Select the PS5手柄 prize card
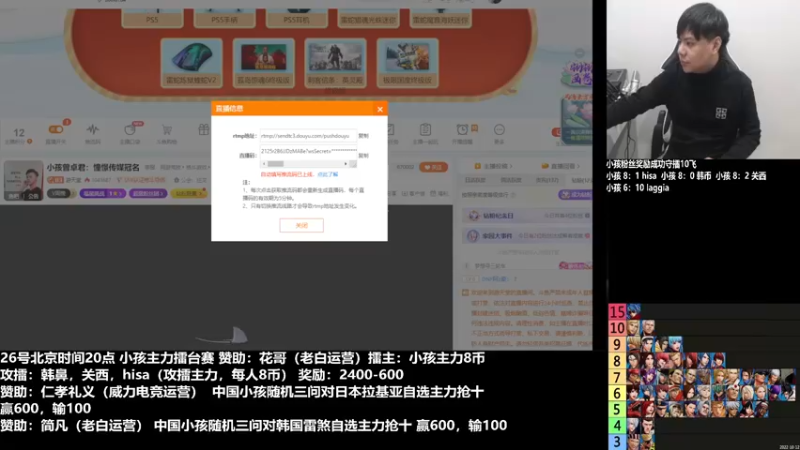 point(224,18)
